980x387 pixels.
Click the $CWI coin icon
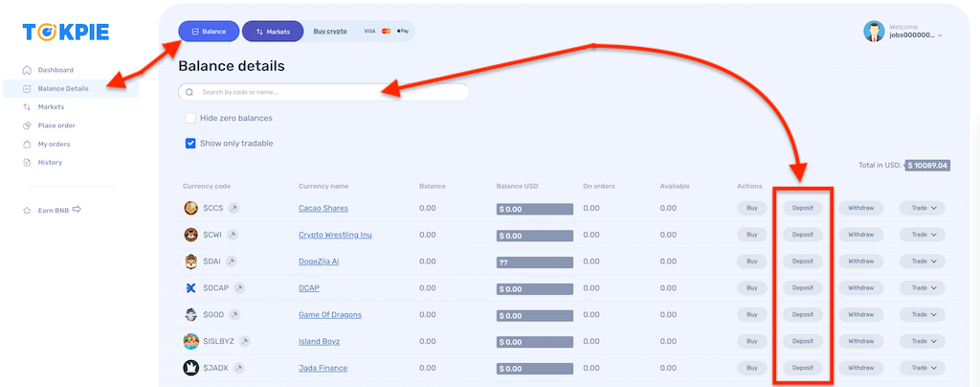click(x=191, y=235)
